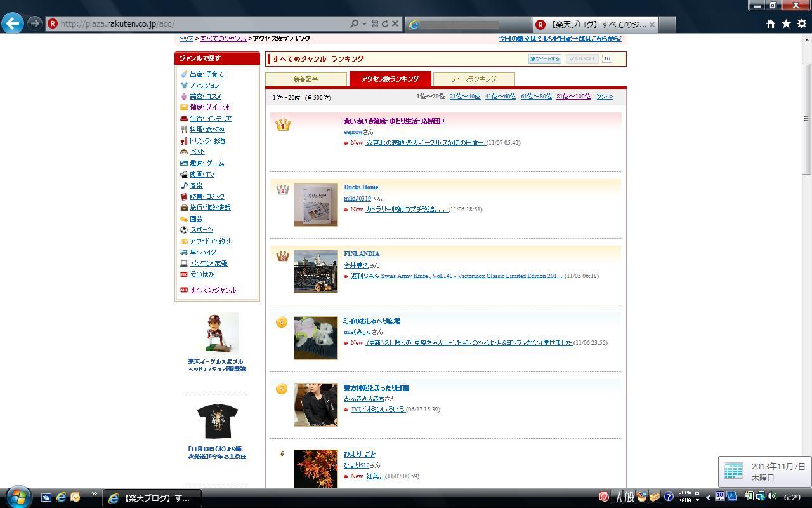Click the page vertical scrollbar thumb
Viewport: 812px width, 508px height.
coord(806,118)
